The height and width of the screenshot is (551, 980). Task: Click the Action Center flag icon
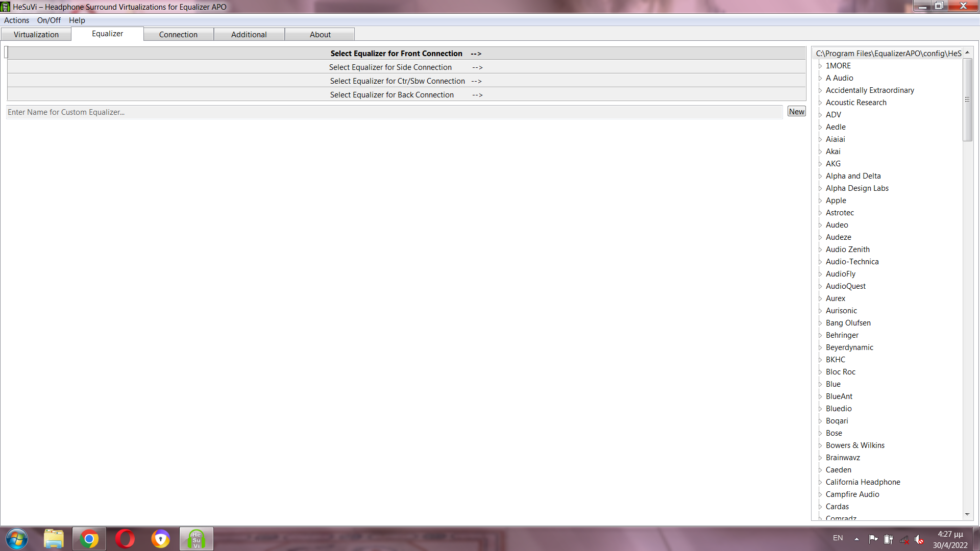pyautogui.click(x=873, y=539)
